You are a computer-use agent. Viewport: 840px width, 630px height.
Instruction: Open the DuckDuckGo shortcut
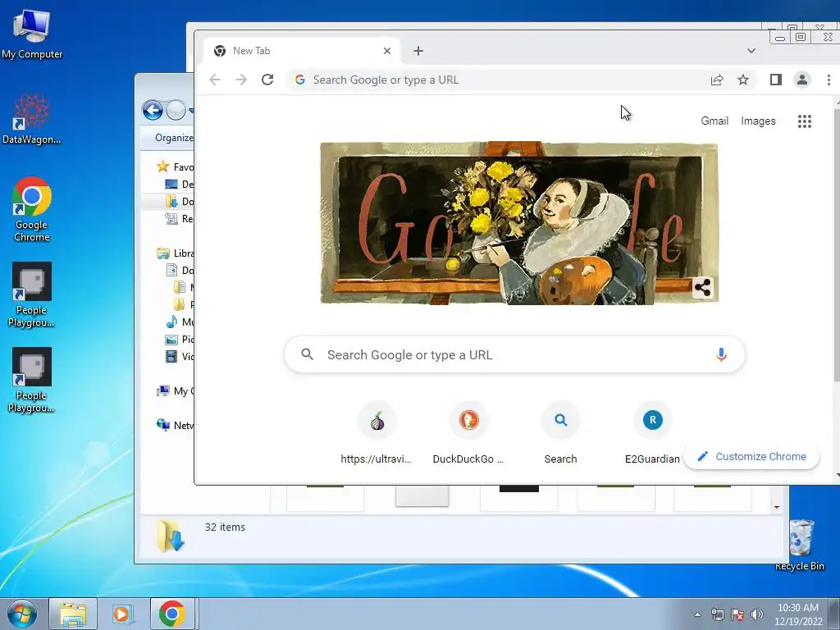tap(468, 433)
